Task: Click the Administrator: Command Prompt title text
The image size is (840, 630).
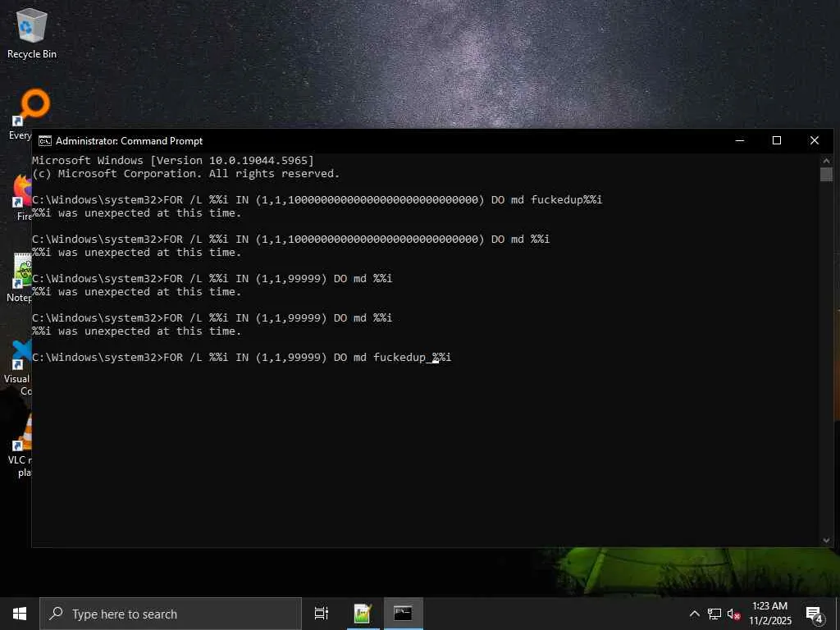Action: click(129, 141)
